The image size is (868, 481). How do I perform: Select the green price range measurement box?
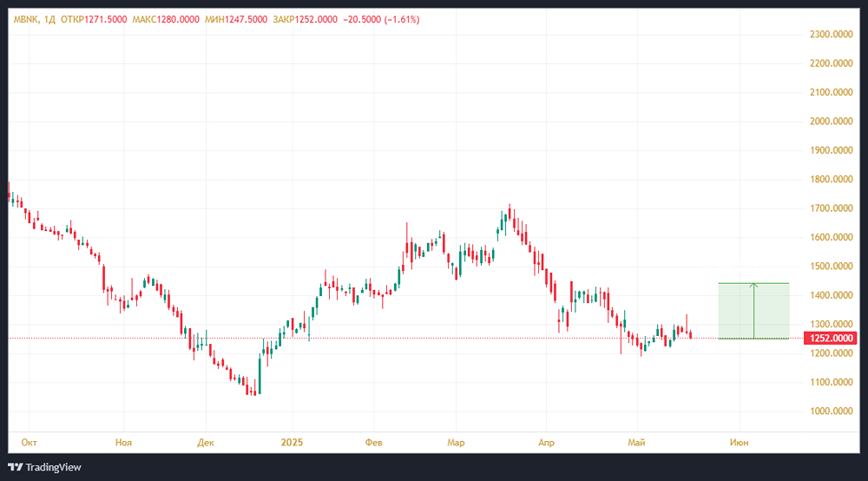pos(753,311)
